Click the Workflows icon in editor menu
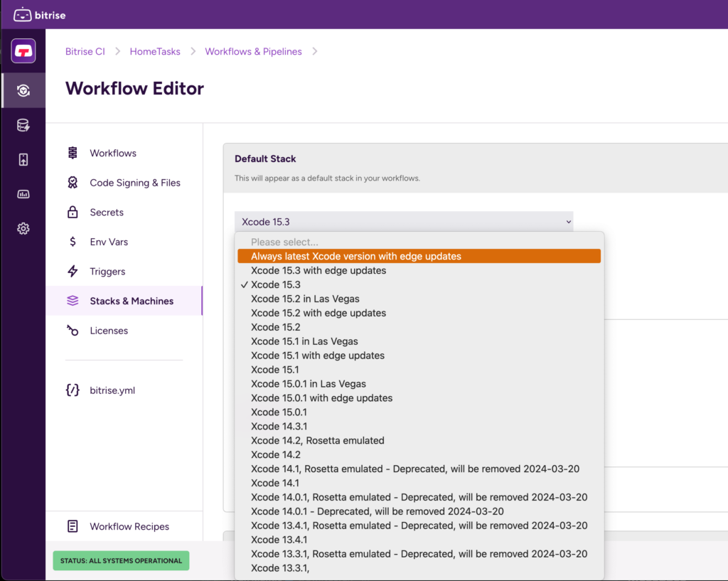Image resolution: width=728 pixels, height=581 pixels. click(x=73, y=153)
